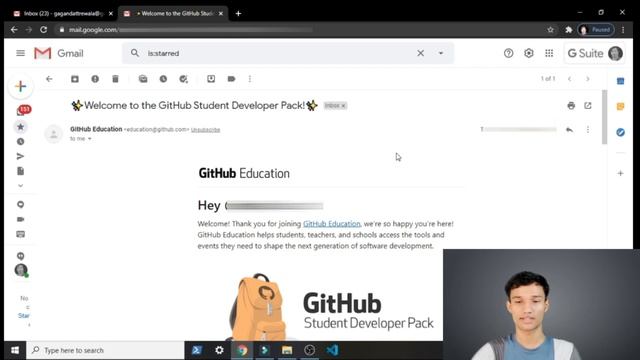Close the Inbox (23) browser tab
The height and width of the screenshot is (360, 640).
pos(111,13)
